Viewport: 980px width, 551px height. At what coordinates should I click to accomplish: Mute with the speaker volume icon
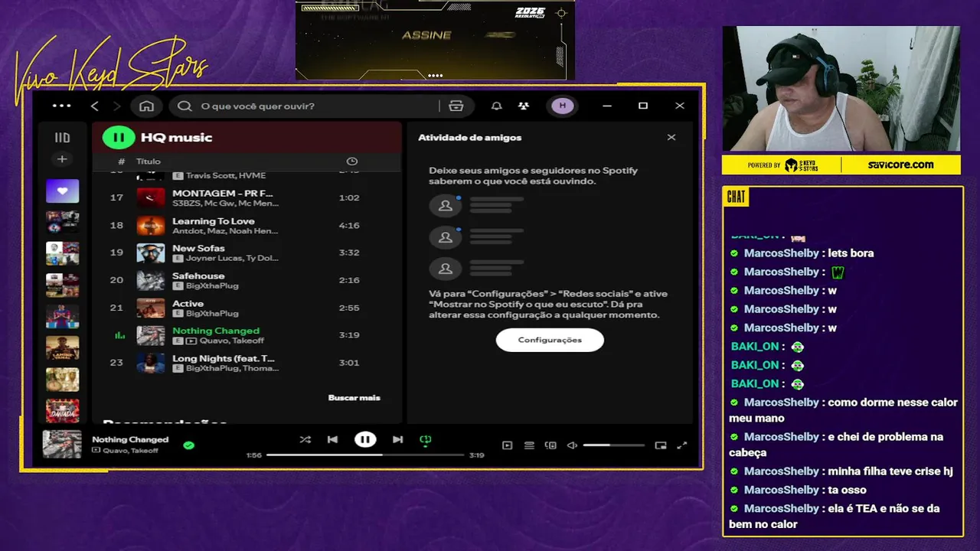[572, 445]
